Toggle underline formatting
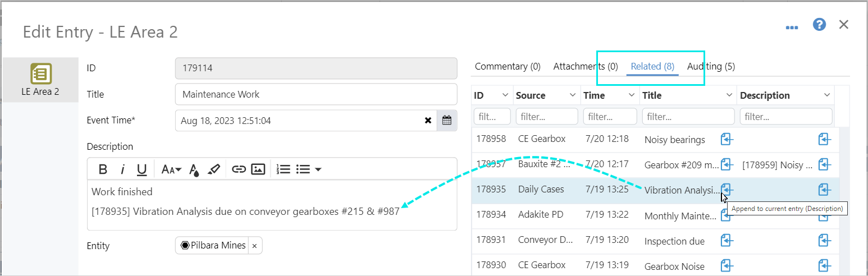The width and height of the screenshot is (868, 276). pyautogui.click(x=141, y=169)
